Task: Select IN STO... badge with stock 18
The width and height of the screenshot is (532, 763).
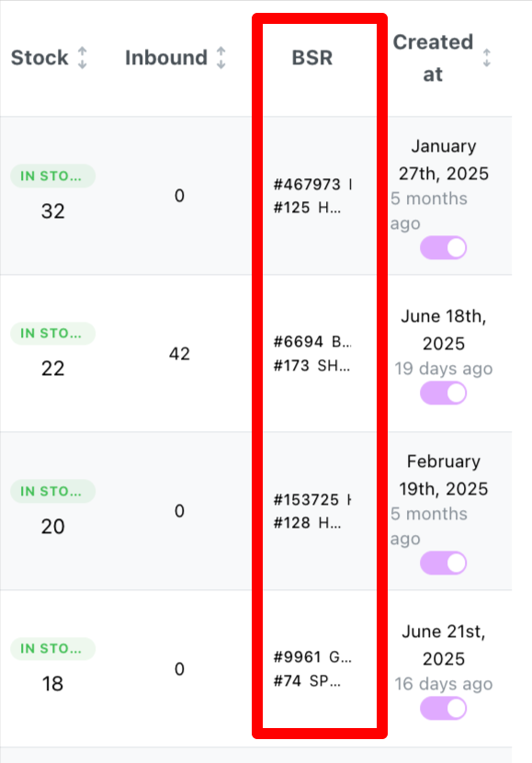Action: click(x=52, y=649)
